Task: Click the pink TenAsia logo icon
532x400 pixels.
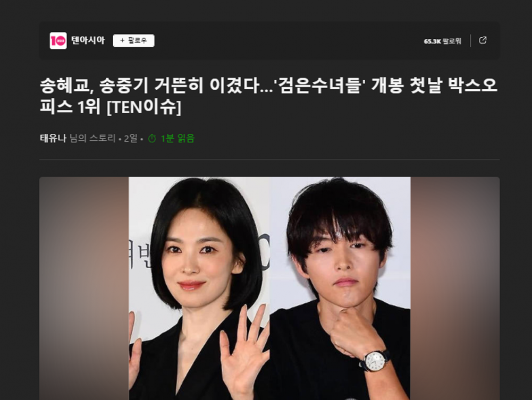Action: coord(58,41)
